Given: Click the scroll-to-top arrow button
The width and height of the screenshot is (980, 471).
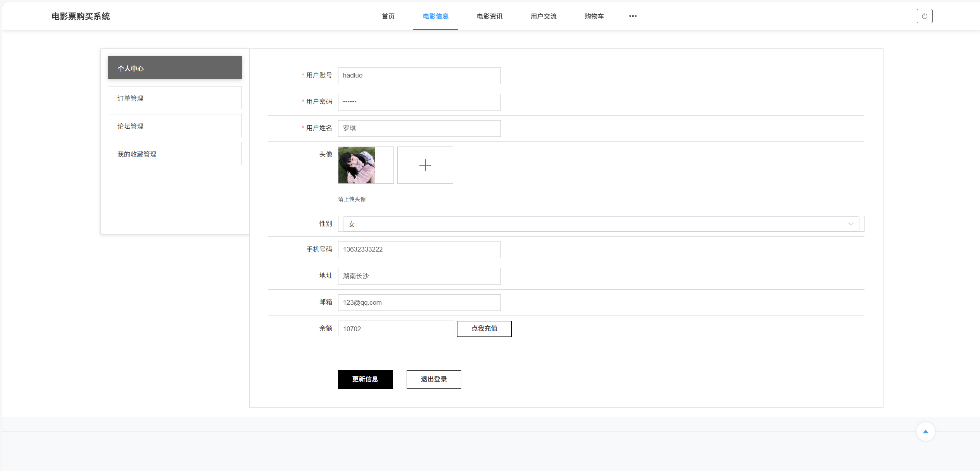Looking at the screenshot, I should coord(925,431).
